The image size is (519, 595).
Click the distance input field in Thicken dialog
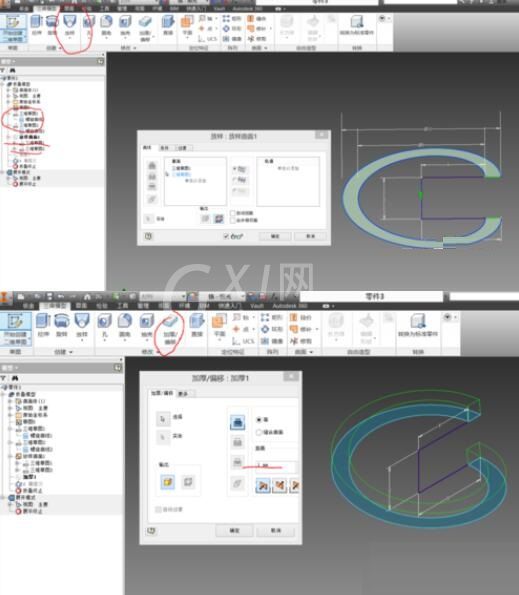(x=276, y=465)
